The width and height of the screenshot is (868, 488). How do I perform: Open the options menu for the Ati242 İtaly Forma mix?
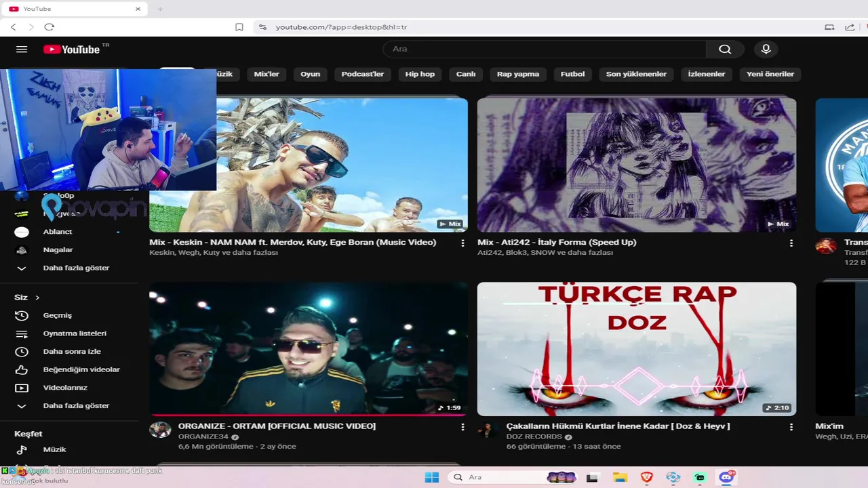(791, 243)
